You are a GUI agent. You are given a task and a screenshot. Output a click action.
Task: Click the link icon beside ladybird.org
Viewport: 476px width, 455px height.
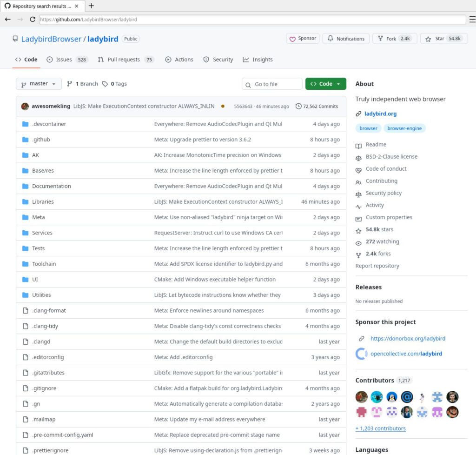(x=358, y=114)
